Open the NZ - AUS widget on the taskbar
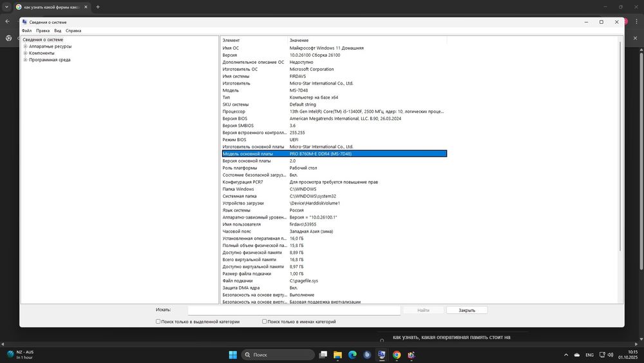The width and height of the screenshot is (644, 363). [21, 355]
